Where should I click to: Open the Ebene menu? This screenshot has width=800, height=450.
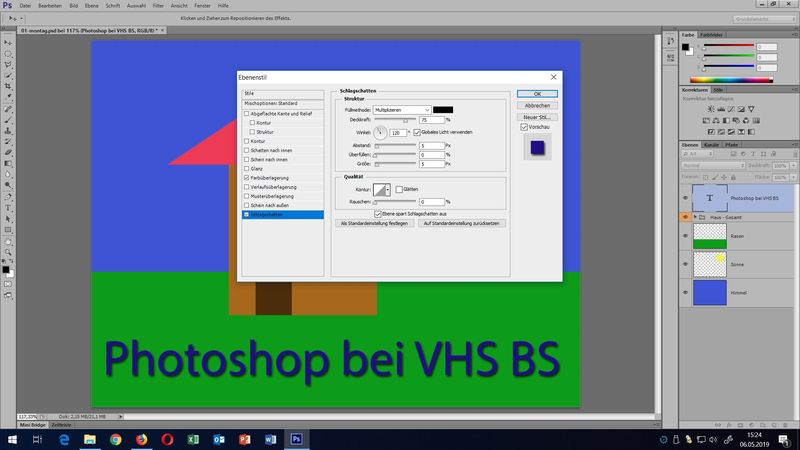92,6
